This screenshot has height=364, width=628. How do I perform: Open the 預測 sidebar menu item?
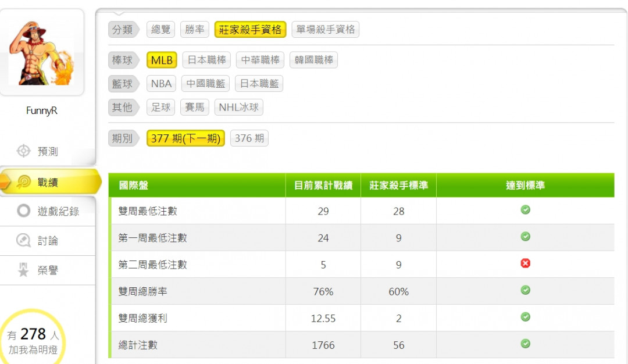(x=48, y=151)
